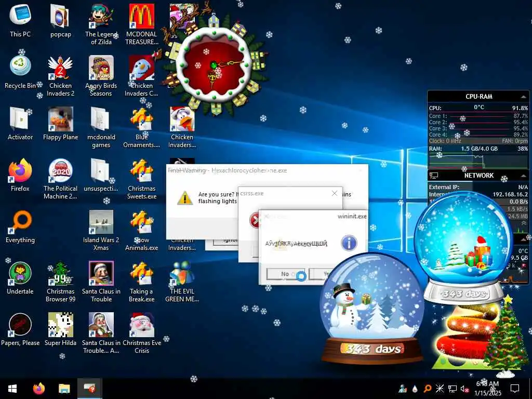This screenshot has height=399, width=532.
Task: Launch Angry Birds Seasons
Action: pyautogui.click(x=101, y=76)
